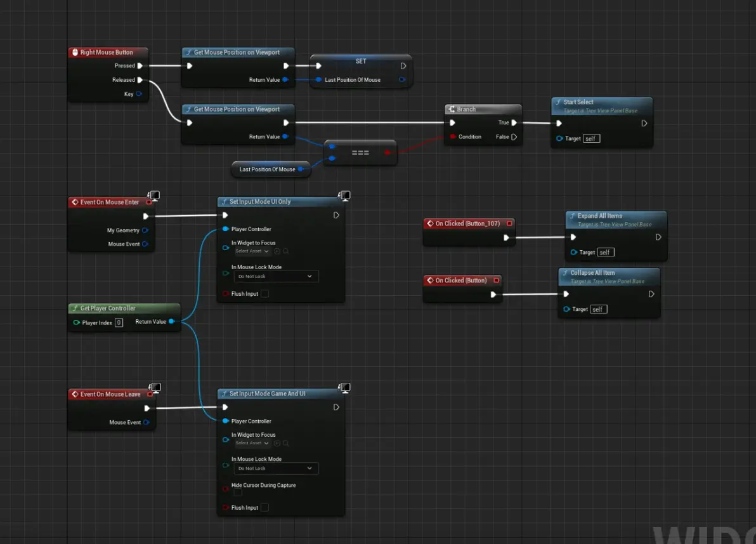Select the SET node title
The image size is (756, 544).
pyautogui.click(x=361, y=62)
